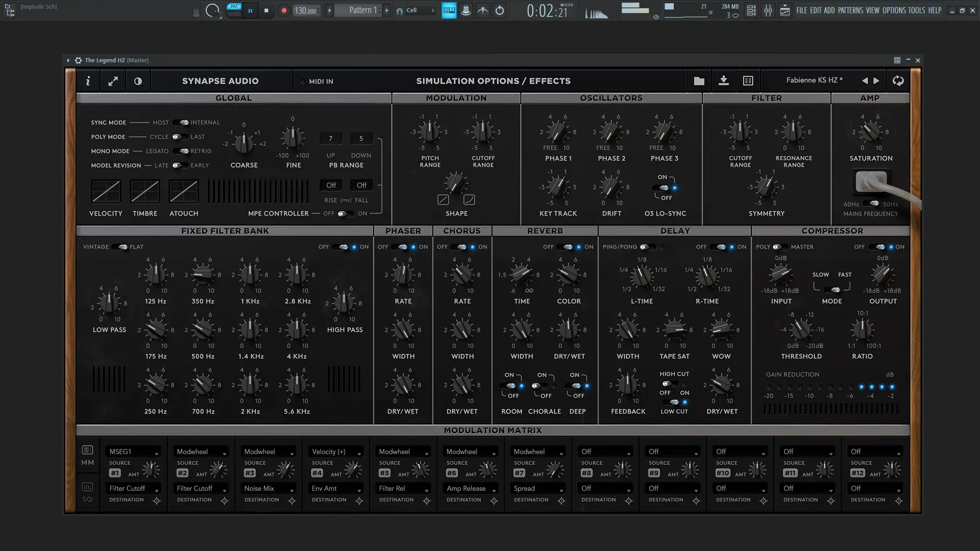Viewport: 980px width, 551px height.
Task: Click the panel flip refresh icon
Action: point(898,81)
